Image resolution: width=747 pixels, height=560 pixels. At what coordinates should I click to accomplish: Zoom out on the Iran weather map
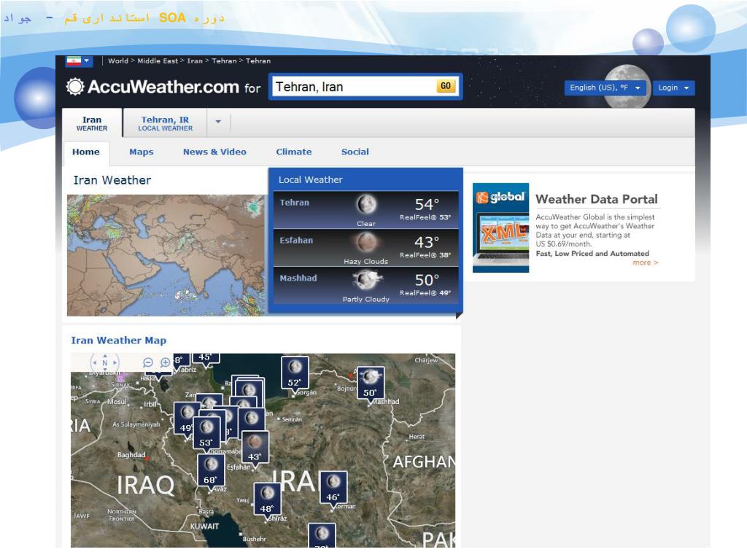(148, 362)
